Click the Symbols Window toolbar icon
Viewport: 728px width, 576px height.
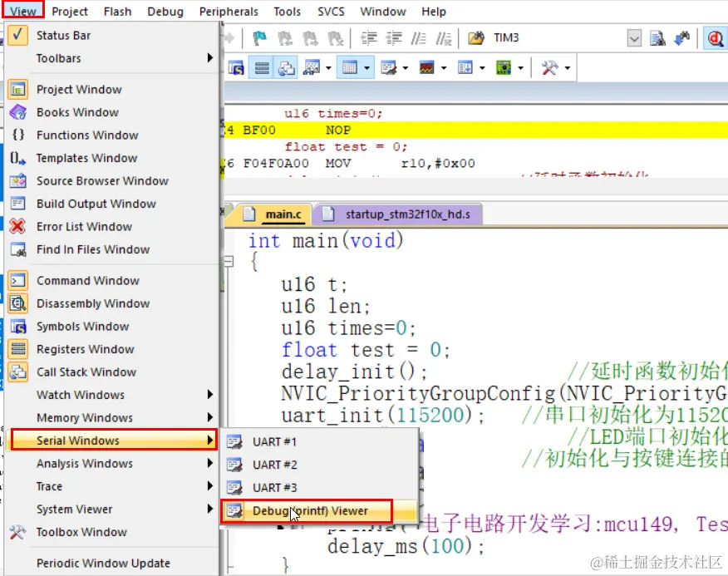point(236,68)
